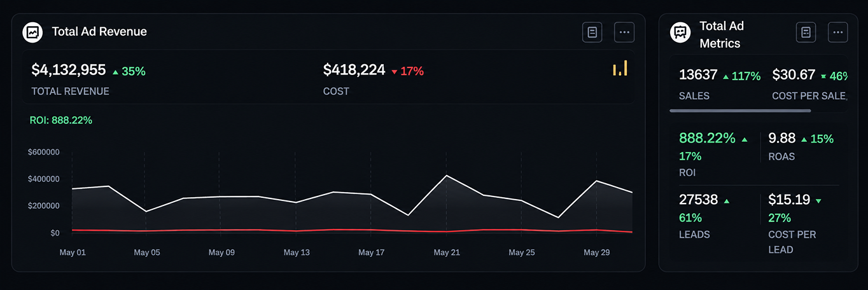868x290 pixels.
Task: Click the Total Ad Metrics title
Action: [x=722, y=34]
